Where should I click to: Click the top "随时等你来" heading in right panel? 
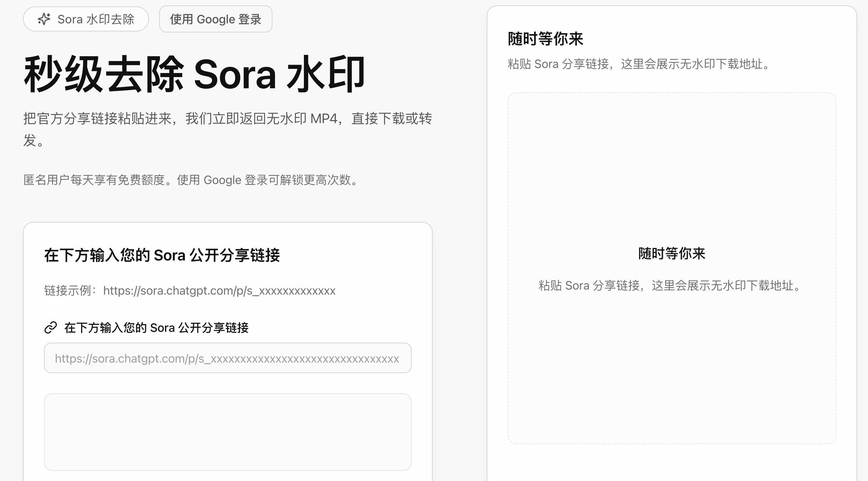point(545,39)
